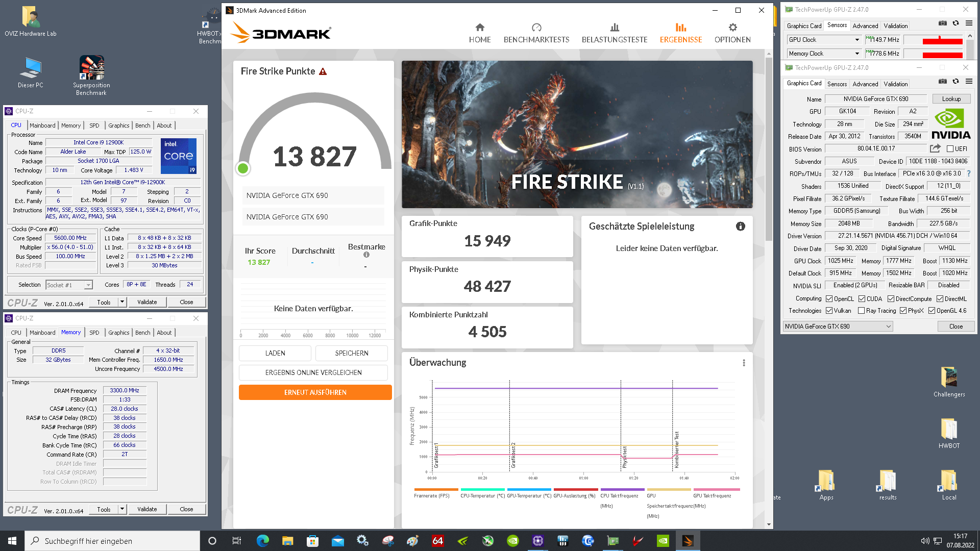Open the HWBOT desktop folder on the right

[x=949, y=434]
